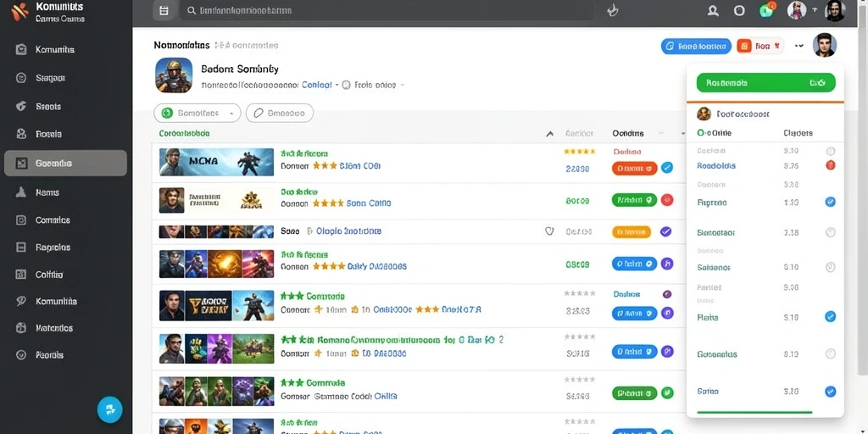Open the calendar icon beside the search bar
Viewport: 868px width, 434px height.
[x=164, y=10]
